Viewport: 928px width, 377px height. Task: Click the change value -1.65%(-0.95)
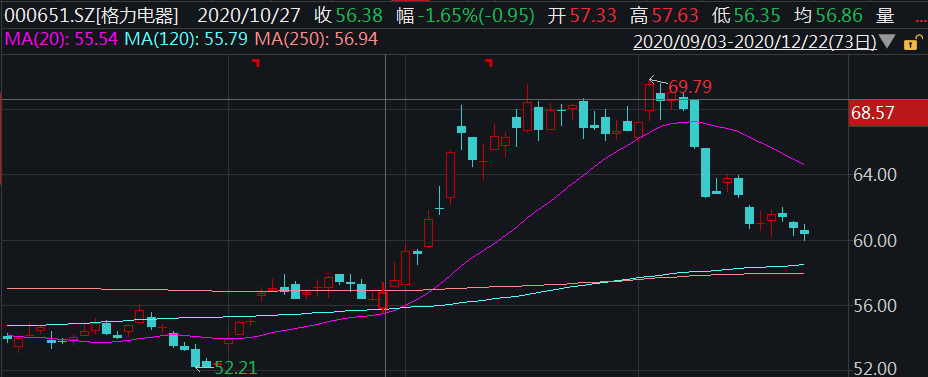[475, 16]
